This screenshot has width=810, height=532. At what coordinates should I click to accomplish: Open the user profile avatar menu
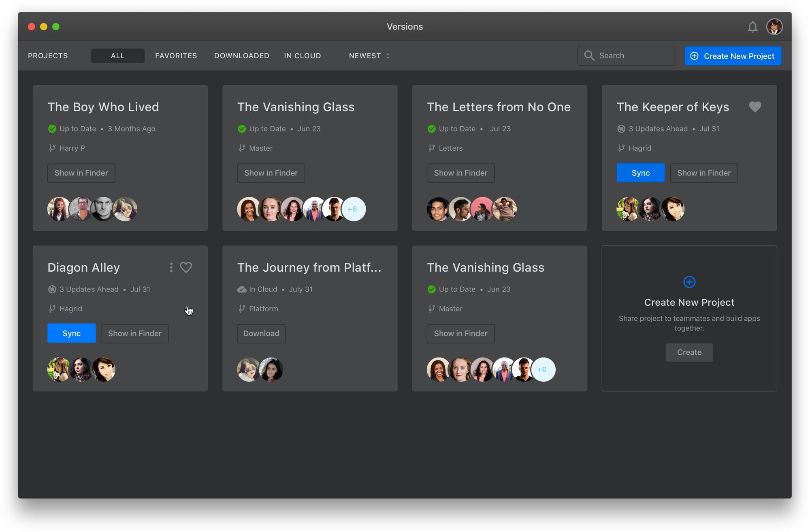tap(774, 27)
